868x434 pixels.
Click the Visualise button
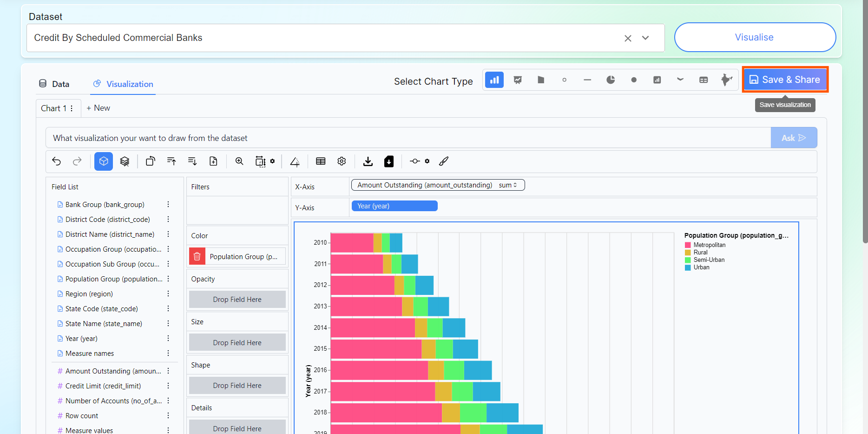click(755, 37)
